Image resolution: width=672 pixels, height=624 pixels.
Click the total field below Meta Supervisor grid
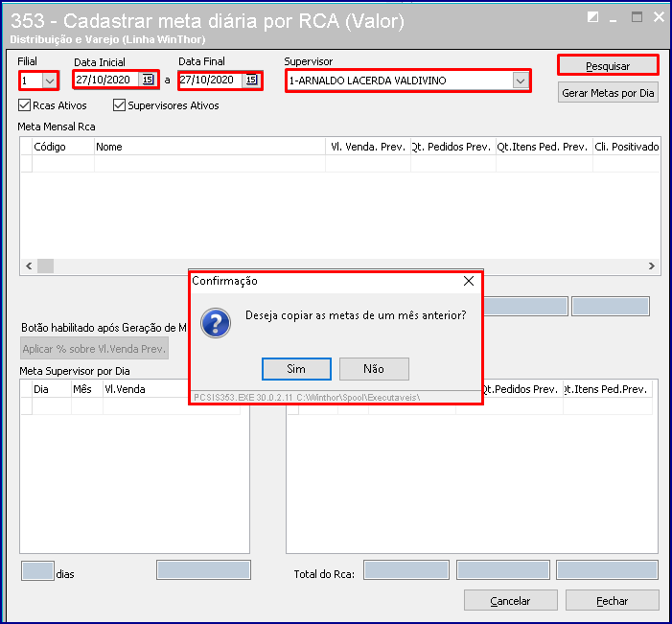(203, 570)
